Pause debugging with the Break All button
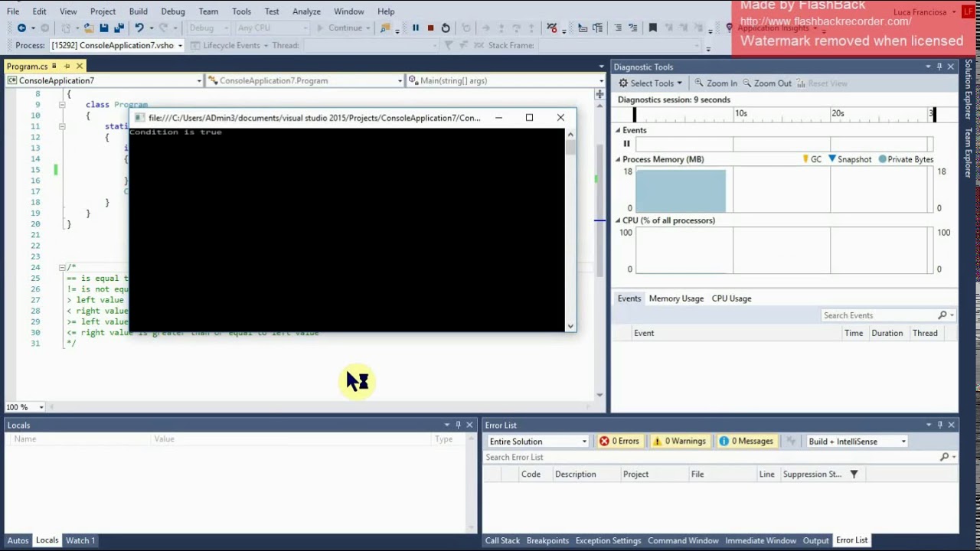Screen dimensions: 980x551 tap(416, 28)
